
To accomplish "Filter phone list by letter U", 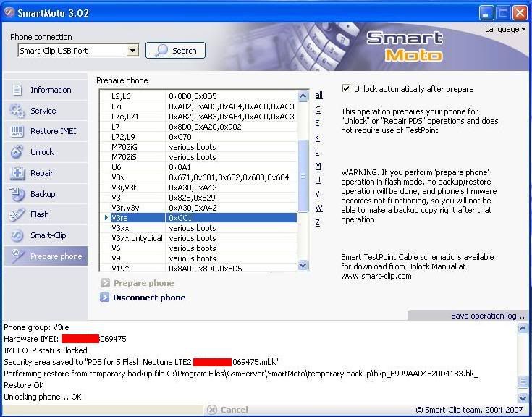I will coord(318,180).
